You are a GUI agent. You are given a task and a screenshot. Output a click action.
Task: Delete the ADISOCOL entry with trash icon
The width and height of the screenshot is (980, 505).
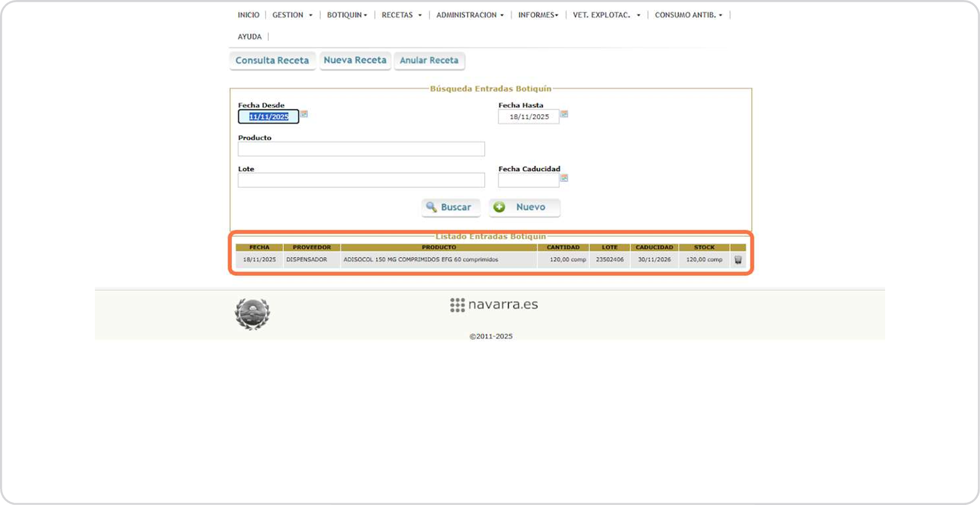[x=738, y=260]
